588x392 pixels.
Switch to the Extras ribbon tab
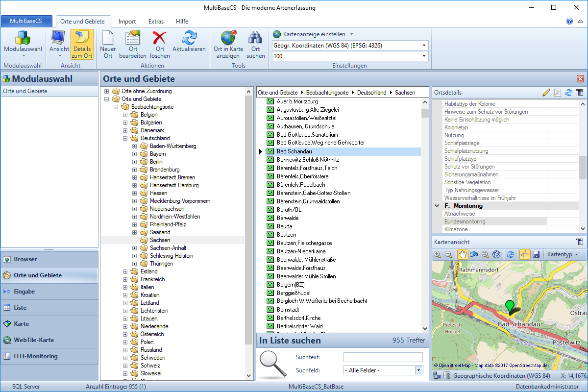(x=156, y=22)
